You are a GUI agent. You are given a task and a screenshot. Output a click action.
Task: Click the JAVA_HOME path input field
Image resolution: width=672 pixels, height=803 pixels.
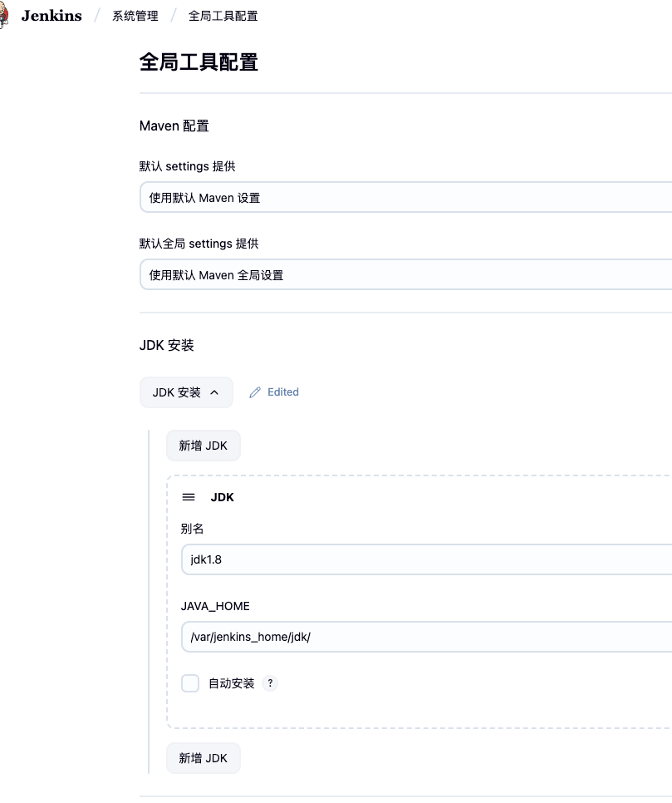click(425, 637)
